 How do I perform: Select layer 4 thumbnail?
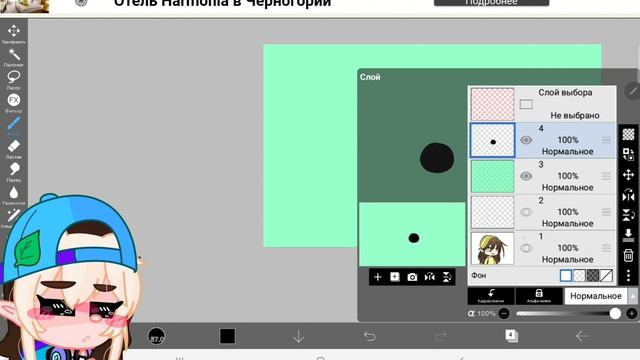click(492, 140)
